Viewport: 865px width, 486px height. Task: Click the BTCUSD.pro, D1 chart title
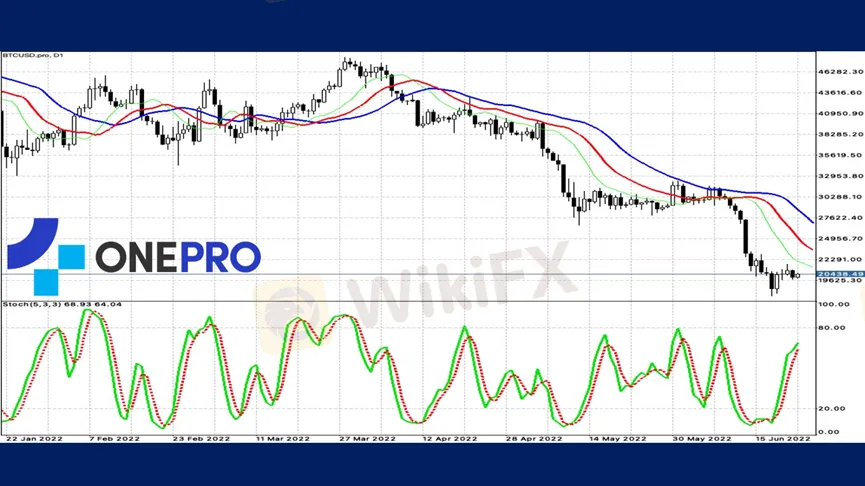33,55
